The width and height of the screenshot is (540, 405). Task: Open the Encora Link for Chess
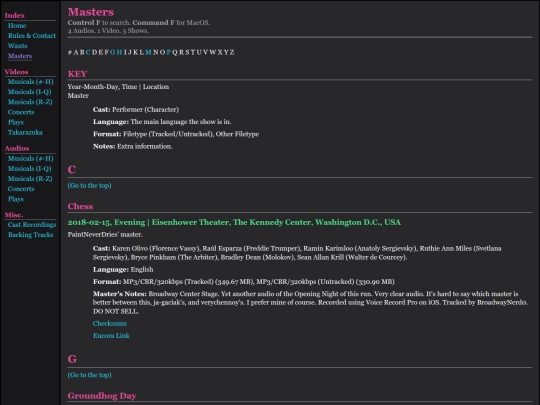point(111,335)
